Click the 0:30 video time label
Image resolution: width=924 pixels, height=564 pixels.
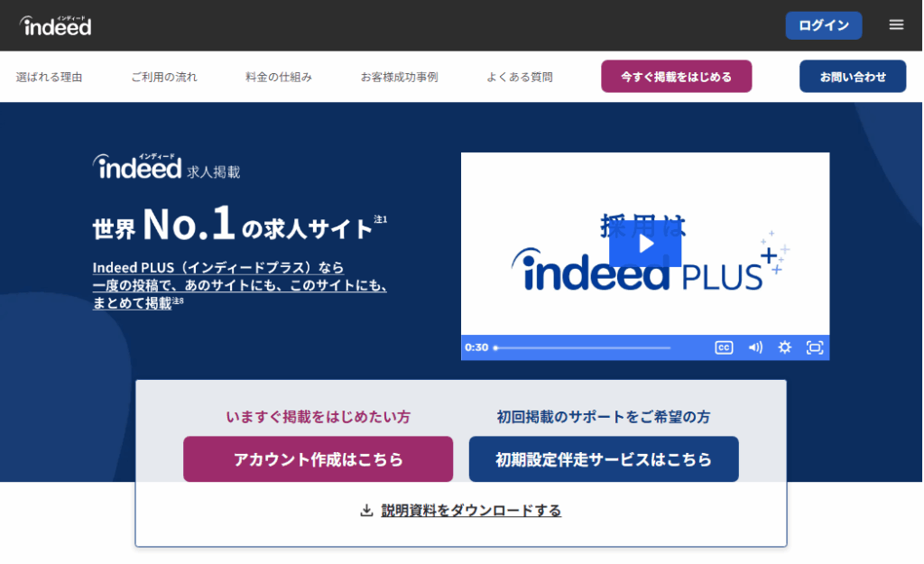(x=476, y=347)
